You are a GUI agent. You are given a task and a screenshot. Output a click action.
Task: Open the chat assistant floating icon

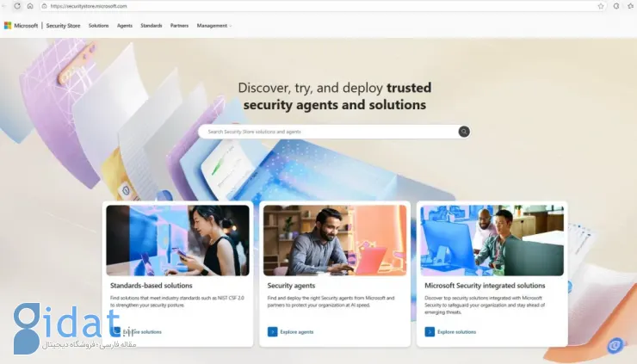click(x=615, y=346)
